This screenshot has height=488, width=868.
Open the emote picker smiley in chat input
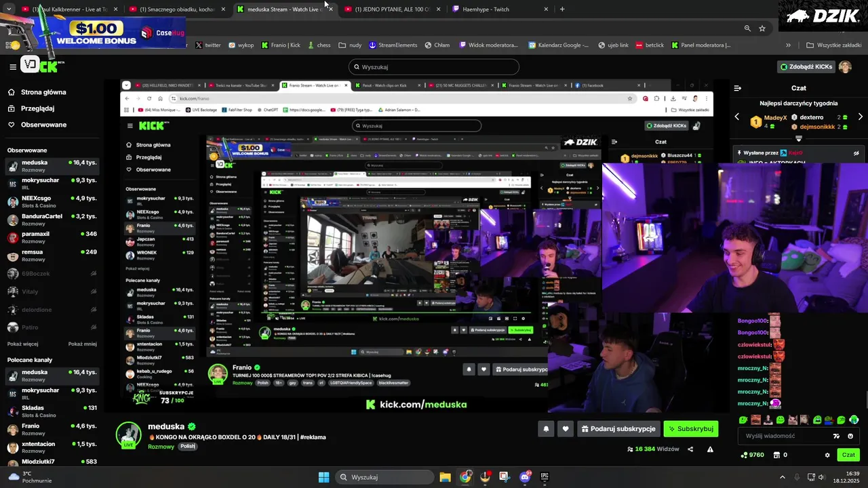pos(850,436)
